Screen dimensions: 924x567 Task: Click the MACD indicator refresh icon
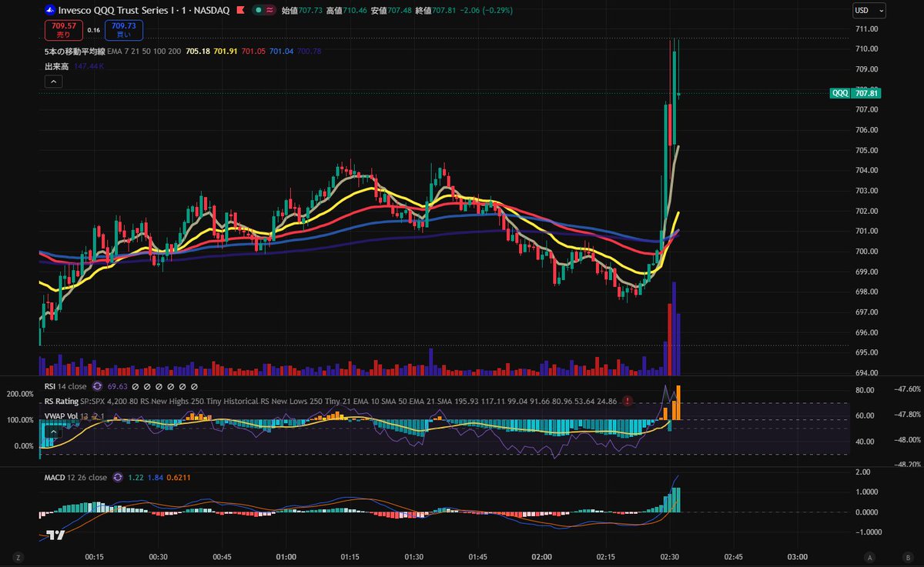(x=117, y=477)
